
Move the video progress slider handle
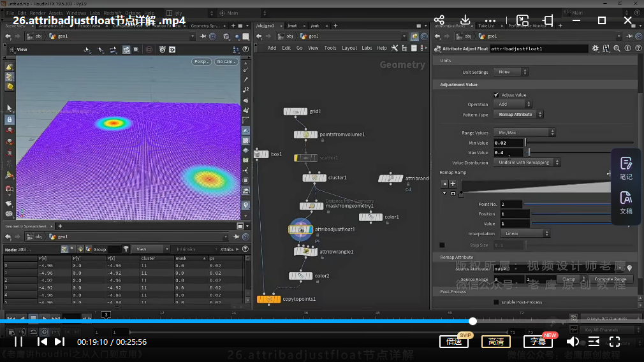pos(472,321)
